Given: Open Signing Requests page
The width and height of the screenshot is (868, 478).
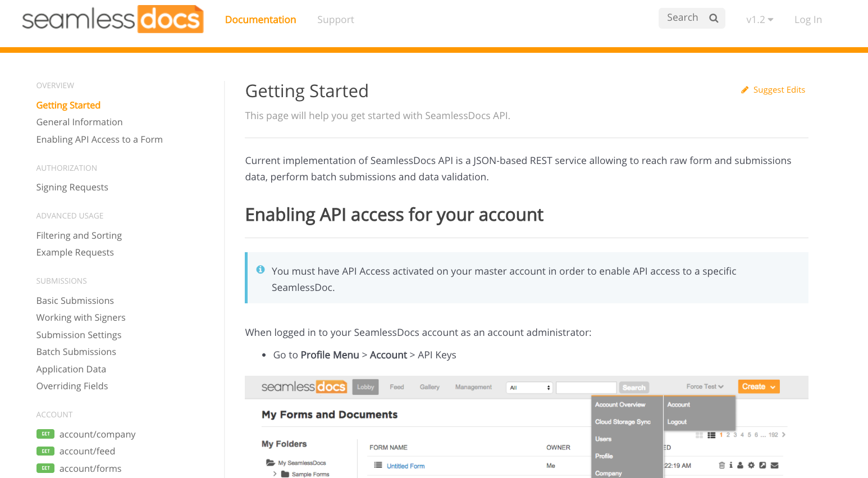Looking at the screenshot, I should pos(72,187).
